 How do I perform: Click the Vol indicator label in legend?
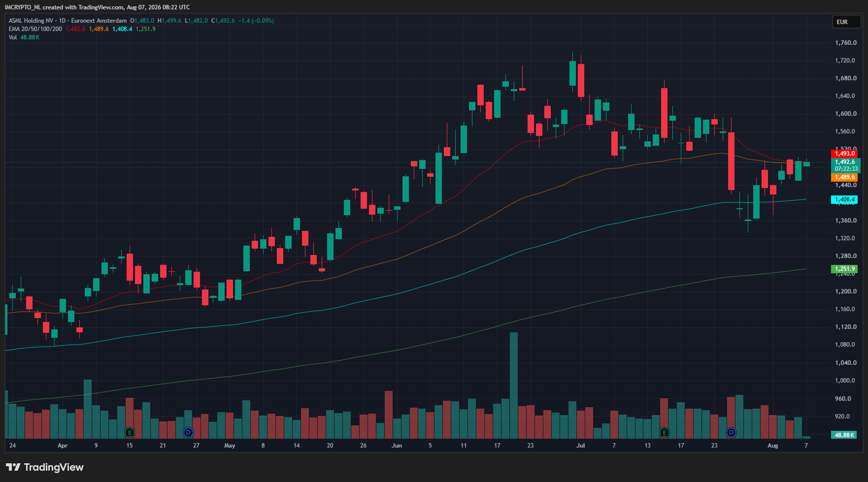click(x=13, y=37)
